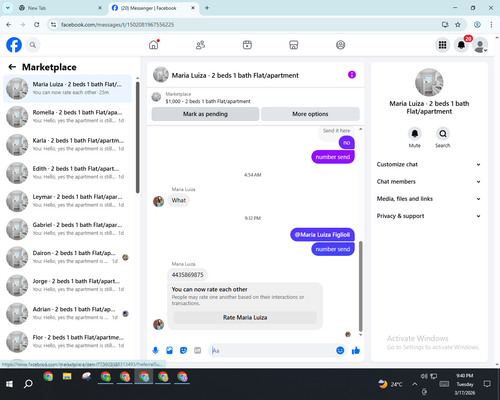The height and width of the screenshot is (400, 500).
Task: Open notifications bell with 20 badge
Action: pyautogui.click(x=461, y=45)
